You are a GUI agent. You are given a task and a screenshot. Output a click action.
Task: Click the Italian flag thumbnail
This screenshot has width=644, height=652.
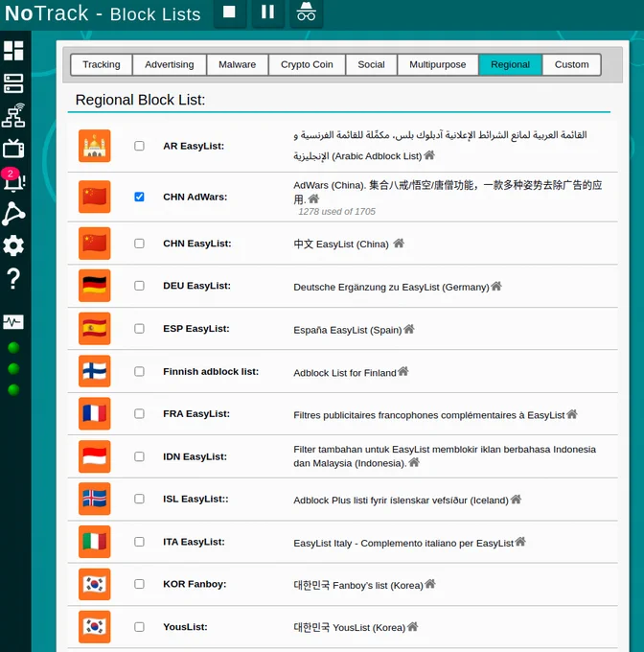pyautogui.click(x=95, y=542)
